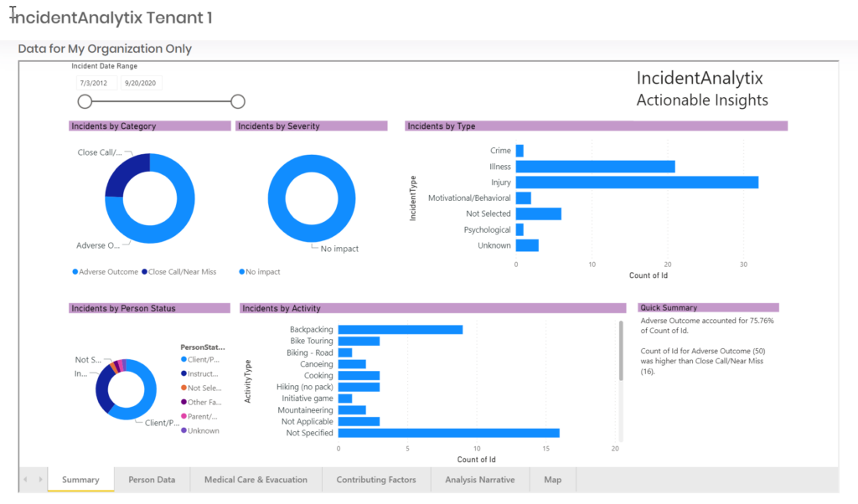The image size is (858, 504).
Task: Click the tab scroll left arrow
Action: click(25, 480)
